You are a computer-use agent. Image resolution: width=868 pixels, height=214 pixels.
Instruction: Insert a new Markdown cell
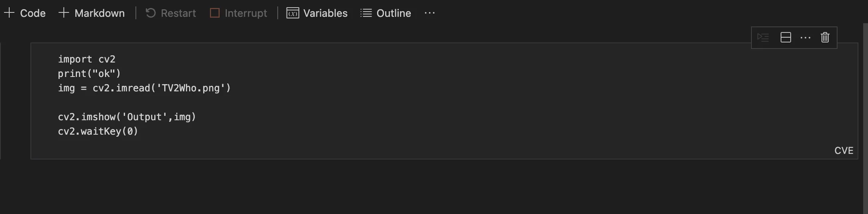click(92, 13)
